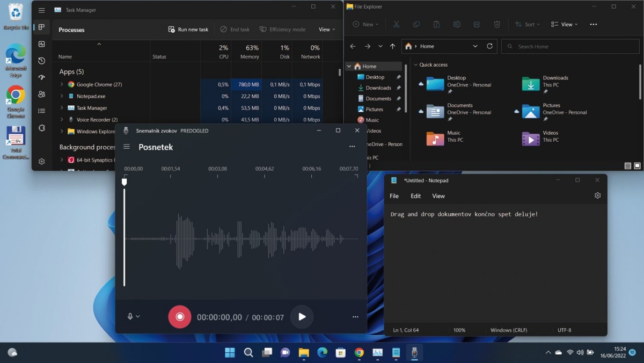Open the View dropdown in File Explorer

(565, 24)
